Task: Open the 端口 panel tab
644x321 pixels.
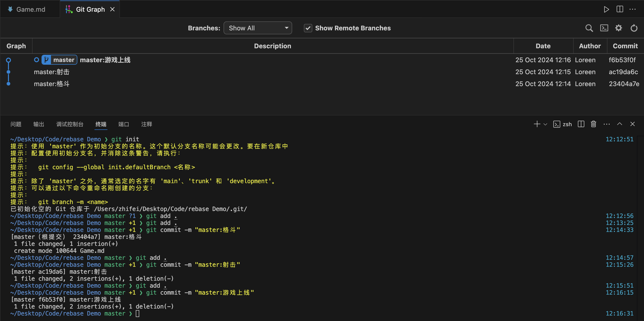Action: (124, 124)
